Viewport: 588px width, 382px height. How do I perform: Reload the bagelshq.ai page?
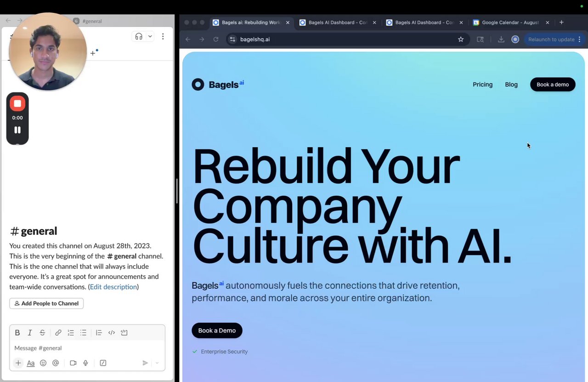tap(216, 40)
